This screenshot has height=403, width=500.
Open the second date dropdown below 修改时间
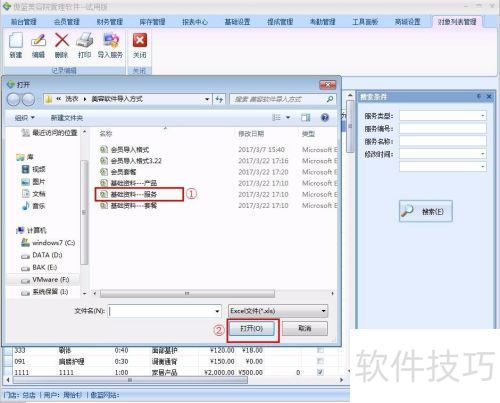(x=482, y=166)
